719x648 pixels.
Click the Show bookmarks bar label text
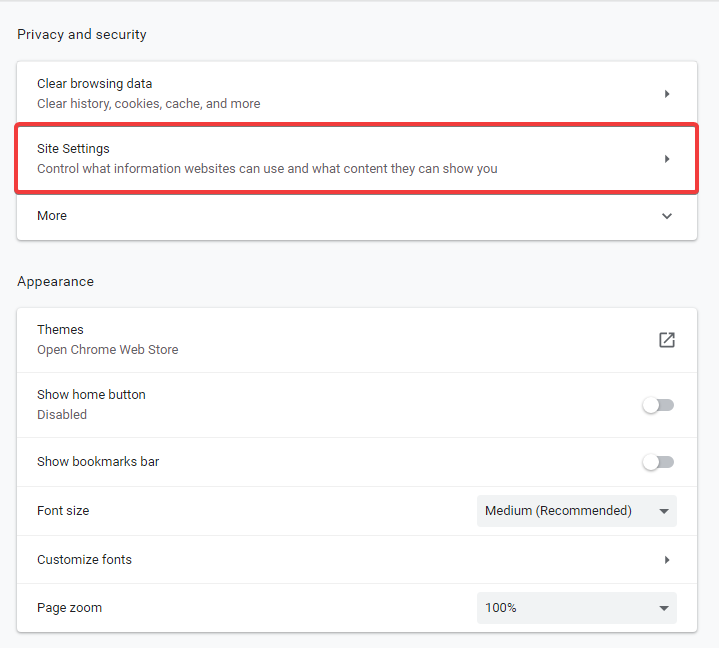pyautogui.click(x=98, y=462)
